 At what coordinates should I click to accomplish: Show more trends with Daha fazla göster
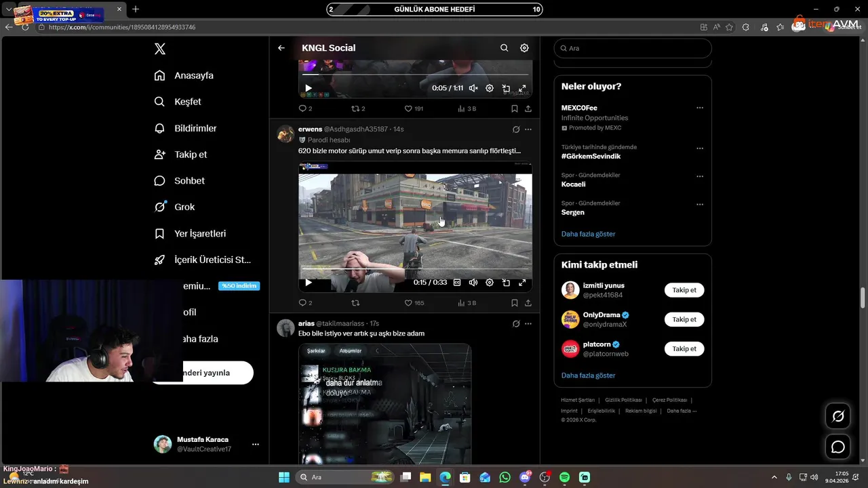pyautogui.click(x=588, y=234)
